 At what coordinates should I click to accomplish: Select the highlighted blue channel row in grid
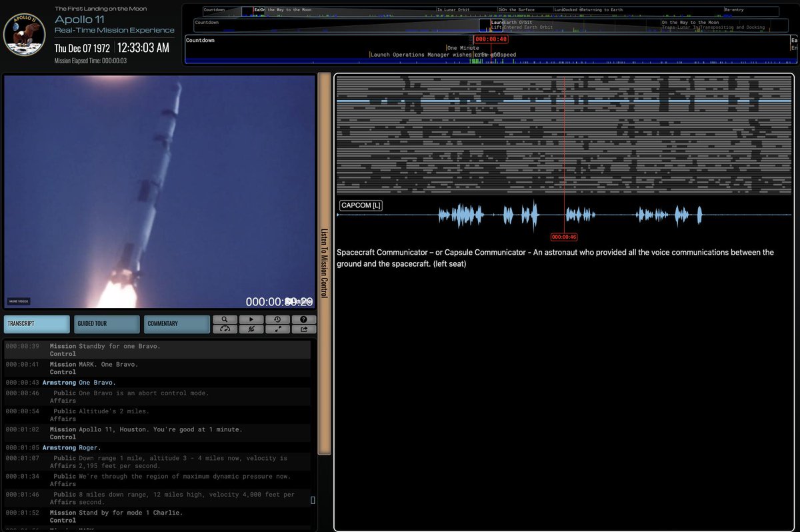(565, 101)
